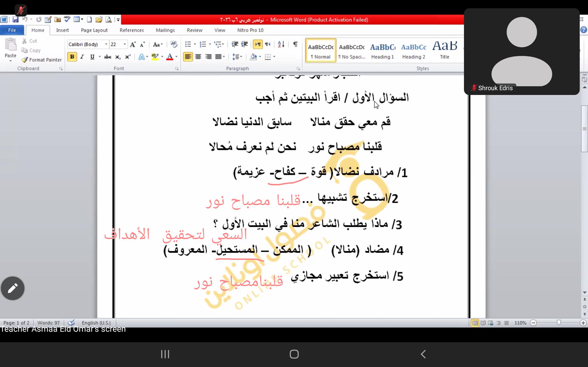
Task: Click the Format Painter brush icon
Action: (x=24, y=60)
